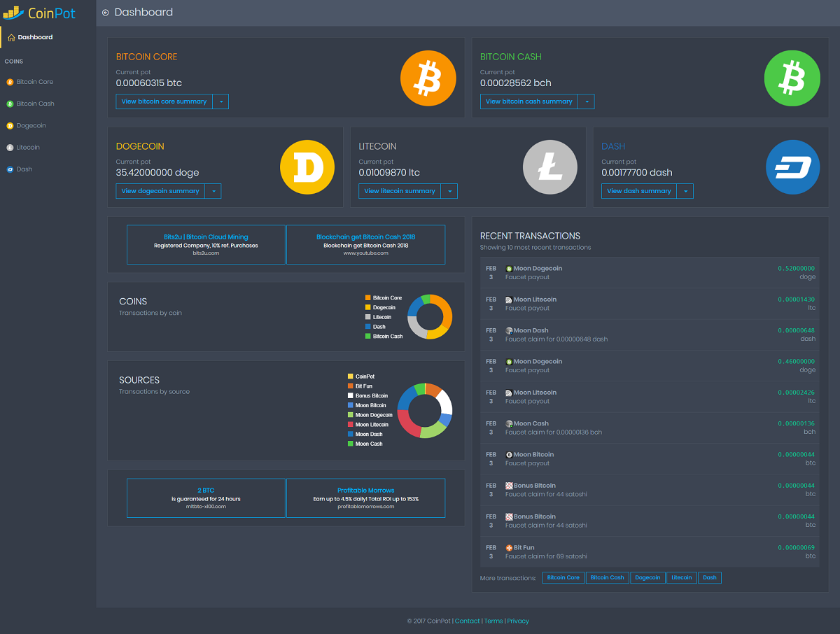Click the Moon Bitcoin faucet payout row
This screenshot has height=634, width=840.
tap(650, 458)
